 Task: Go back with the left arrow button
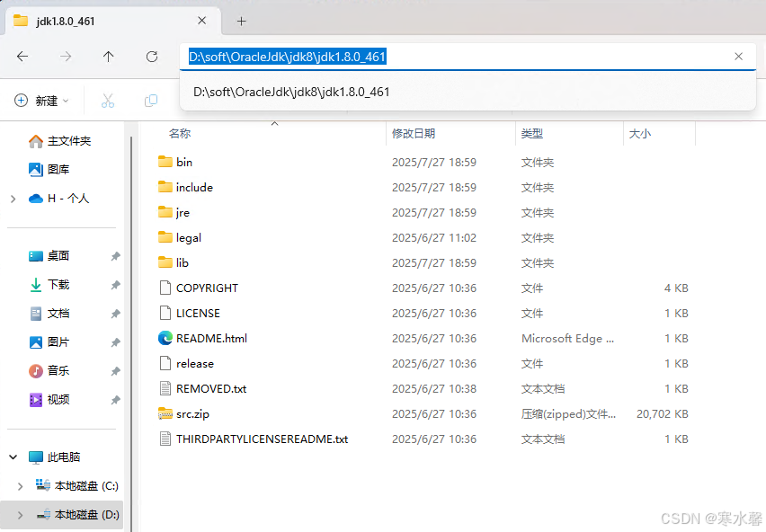point(22,57)
